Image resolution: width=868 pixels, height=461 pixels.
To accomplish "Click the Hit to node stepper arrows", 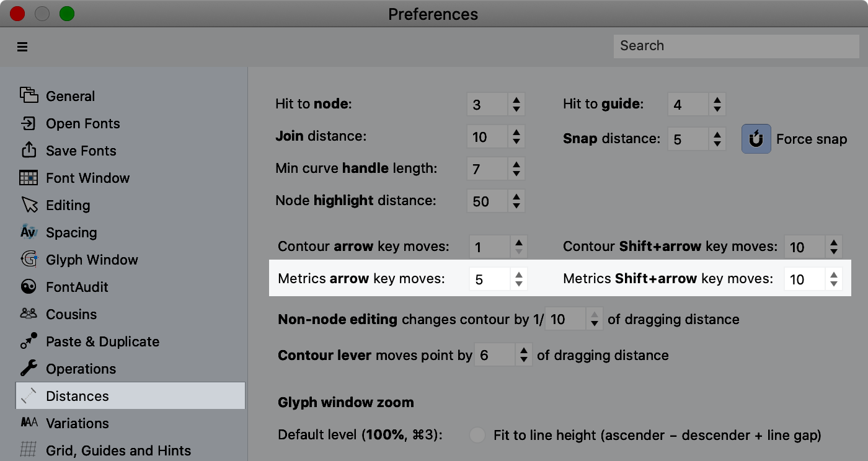I will coord(516,104).
